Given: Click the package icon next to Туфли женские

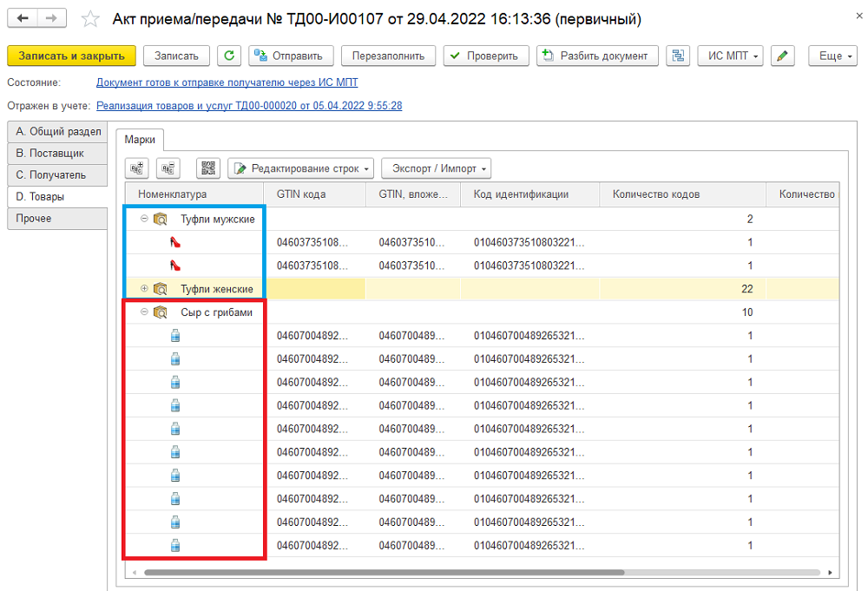Looking at the screenshot, I should tap(161, 289).
